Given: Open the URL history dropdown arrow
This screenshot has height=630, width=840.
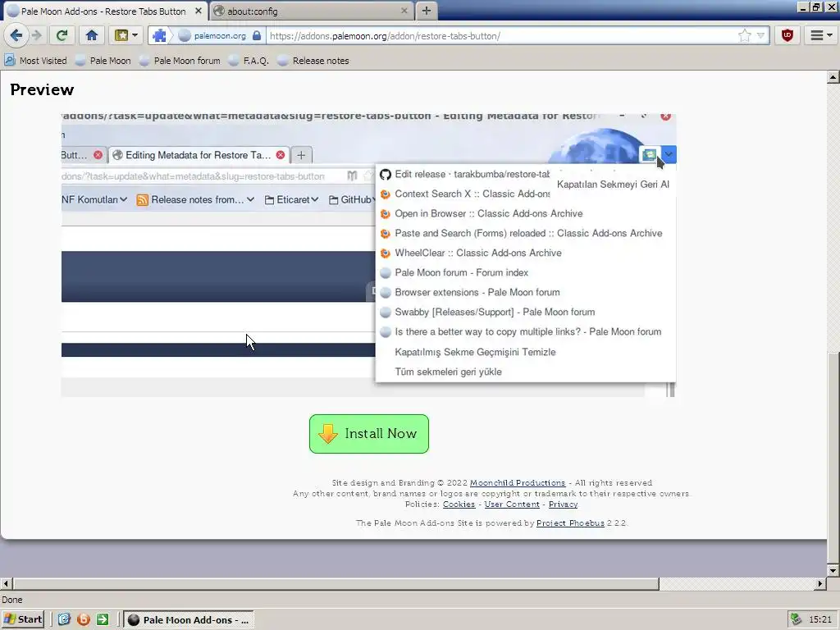Looking at the screenshot, I should coord(760,36).
